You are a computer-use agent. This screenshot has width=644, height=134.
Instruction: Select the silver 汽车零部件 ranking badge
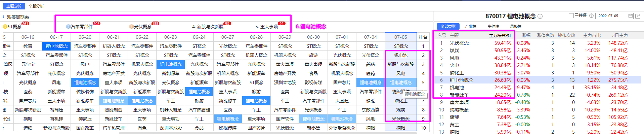68,27
